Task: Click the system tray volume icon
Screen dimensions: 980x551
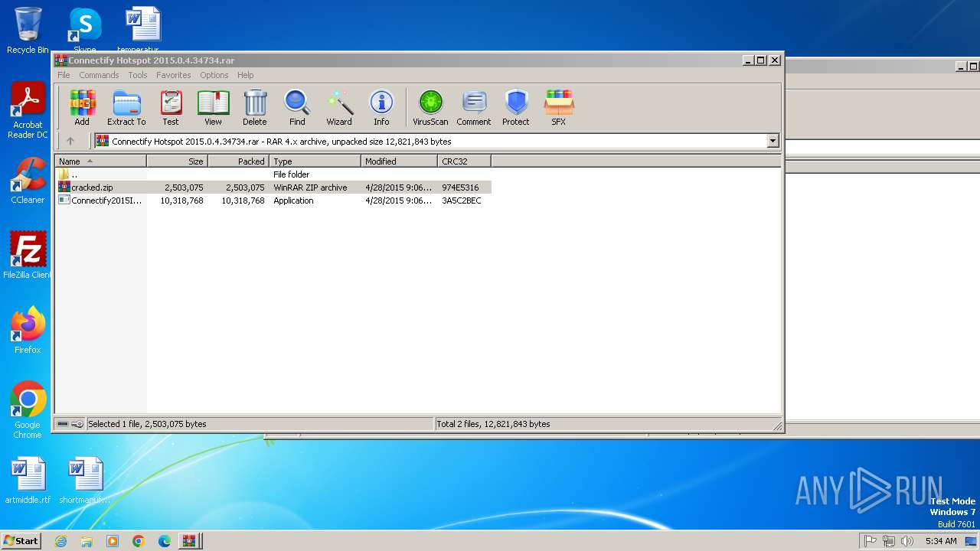Action: [906, 541]
